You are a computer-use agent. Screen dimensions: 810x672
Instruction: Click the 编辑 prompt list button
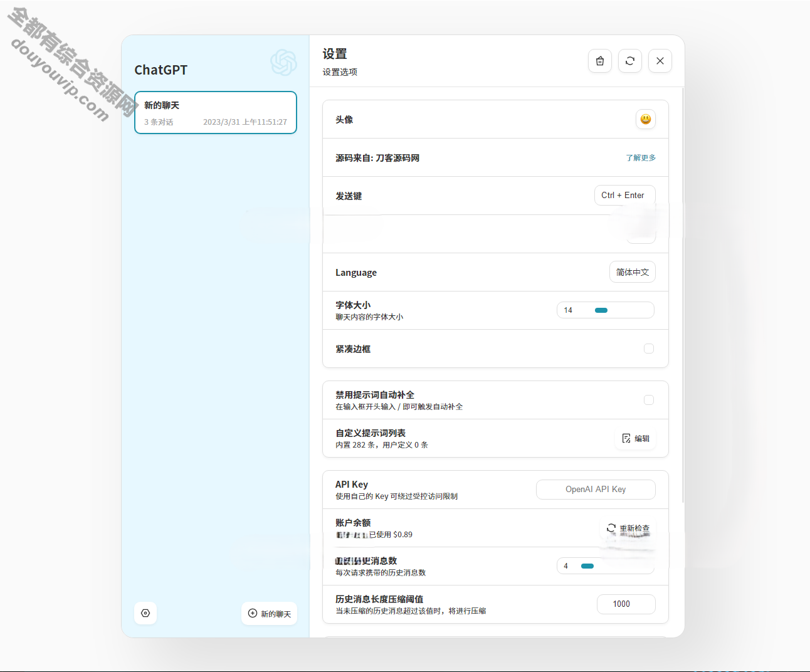(635, 438)
